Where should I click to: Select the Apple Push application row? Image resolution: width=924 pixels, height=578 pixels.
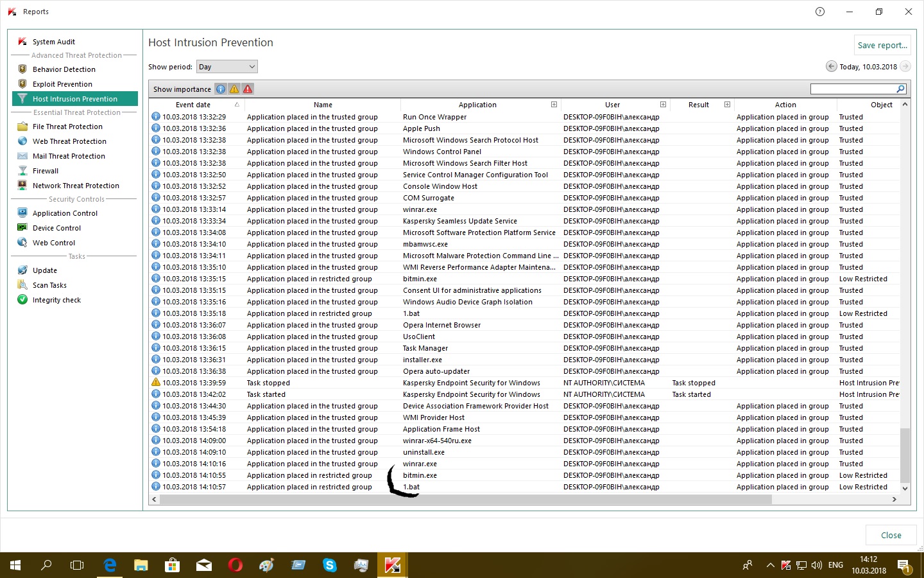tap(525, 128)
